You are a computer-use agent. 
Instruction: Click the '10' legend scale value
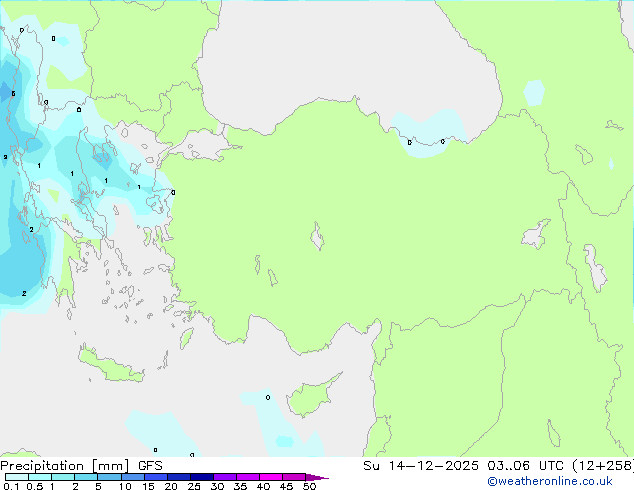(125, 486)
